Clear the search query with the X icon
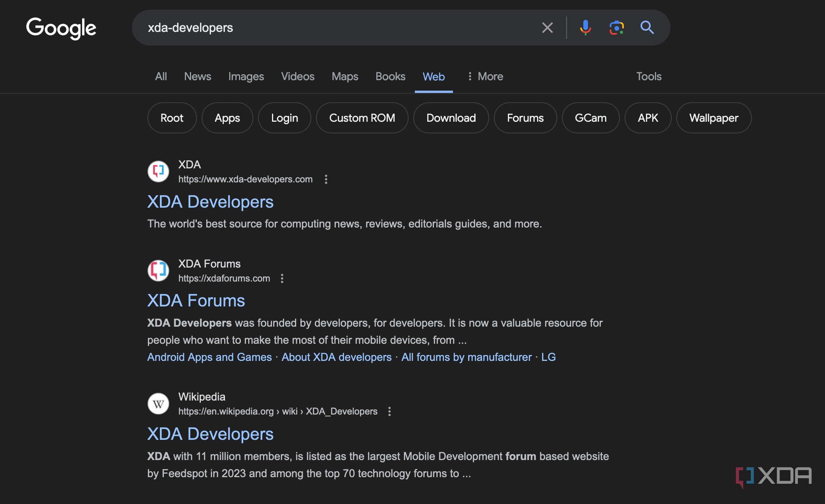This screenshot has height=504, width=825. pos(547,28)
